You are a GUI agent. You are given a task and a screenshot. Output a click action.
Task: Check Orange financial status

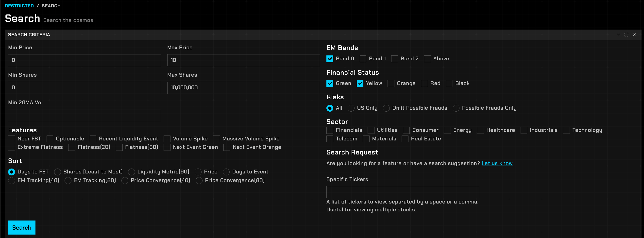[x=391, y=84]
